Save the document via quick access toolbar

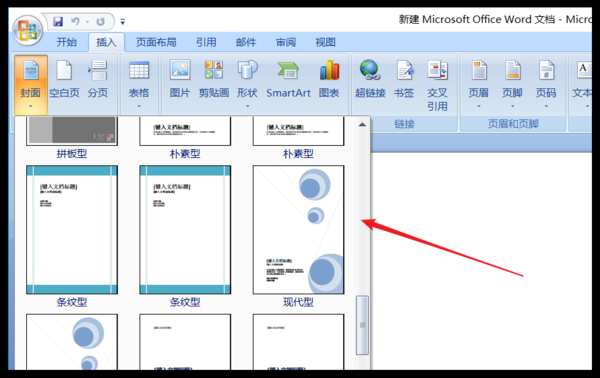pos(58,21)
